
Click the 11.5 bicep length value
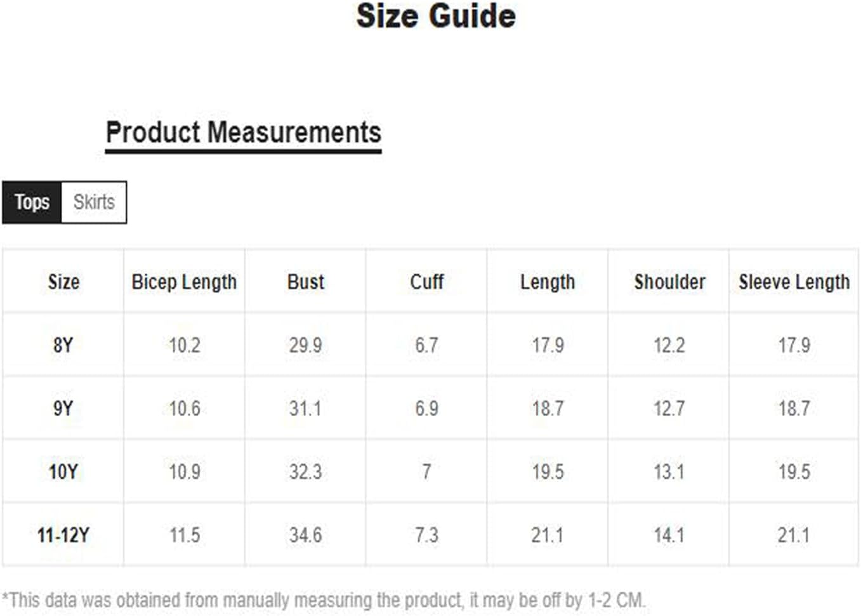click(185, 535)
